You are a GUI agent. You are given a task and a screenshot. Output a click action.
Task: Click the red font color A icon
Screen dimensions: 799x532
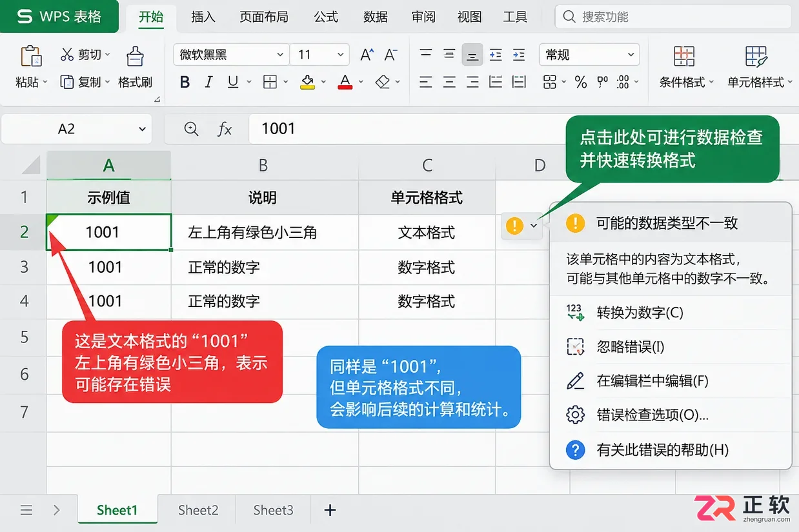click(x=345, y=82)
